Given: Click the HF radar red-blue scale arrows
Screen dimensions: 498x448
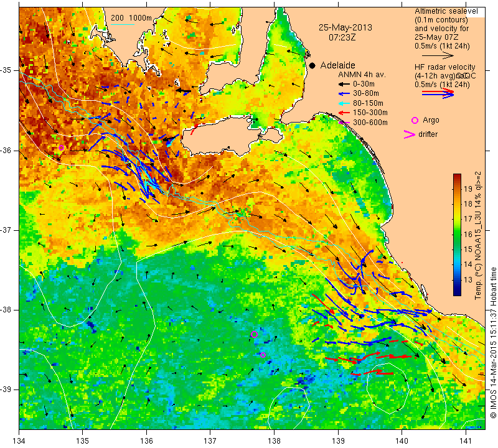Looking at the screenshot, I should [438, 93].
